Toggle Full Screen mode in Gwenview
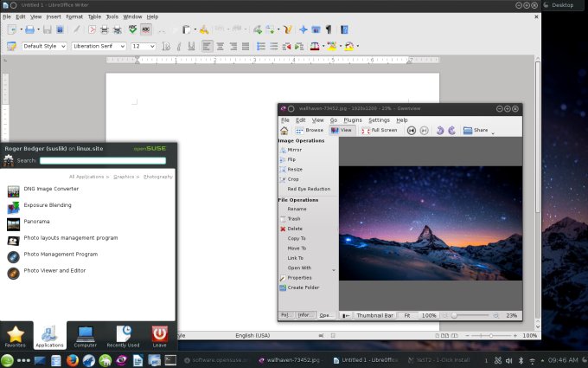Viewport: 588px width, 368px height. click(380, 130)
